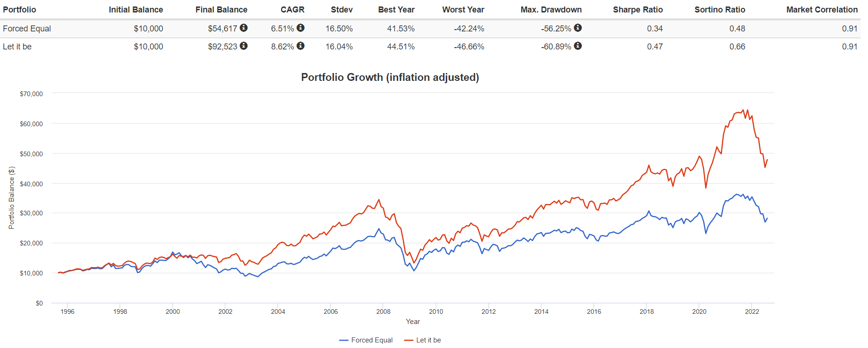Screen dimensions: 868x348
Task: Click info icon beside -60.89% max drawdown
Action: 578,46
